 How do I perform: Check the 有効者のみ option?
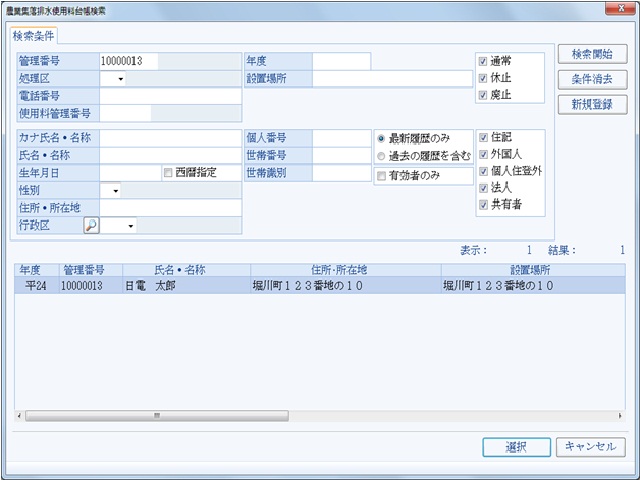point(381,176)
